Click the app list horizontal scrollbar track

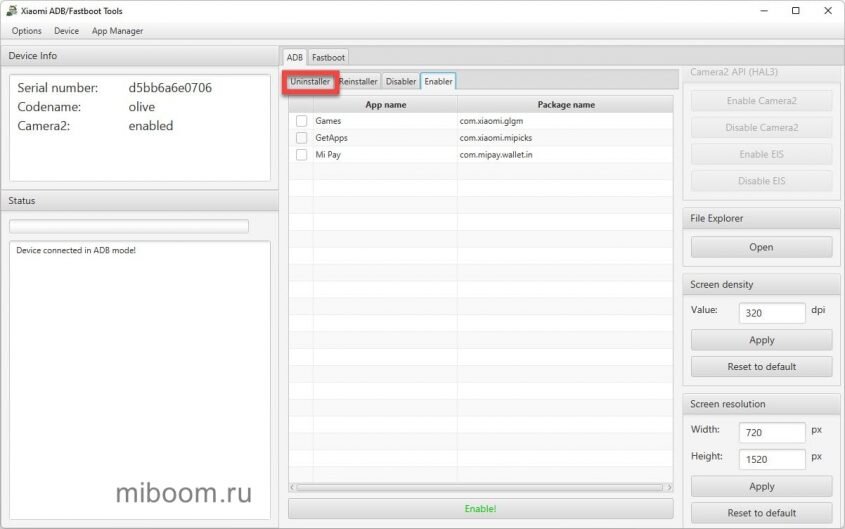tap(480, 487)
